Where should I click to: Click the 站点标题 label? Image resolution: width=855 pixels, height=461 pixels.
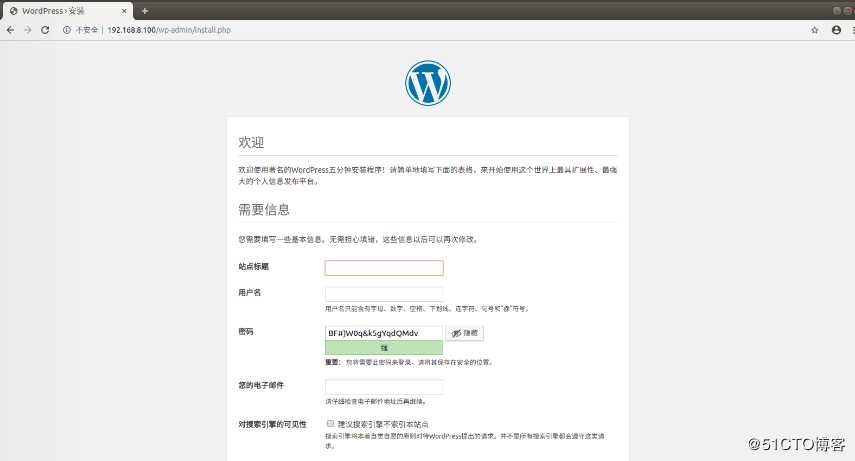coord(254,267)
